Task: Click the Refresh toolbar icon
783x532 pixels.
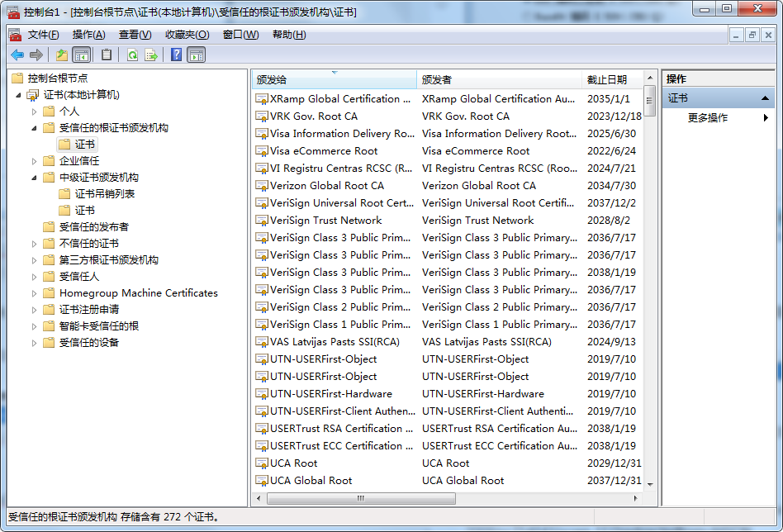Action: tap(132, 55)
